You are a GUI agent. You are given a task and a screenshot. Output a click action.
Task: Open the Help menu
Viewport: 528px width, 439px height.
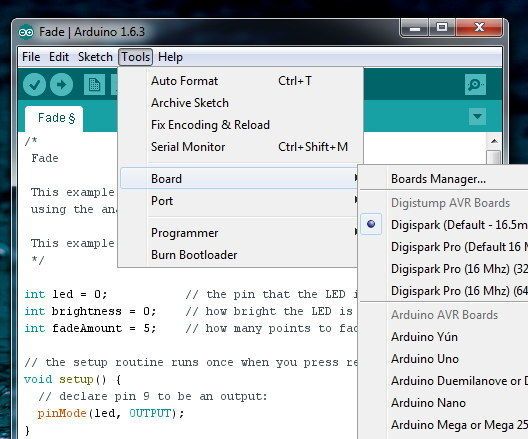(170, 57)
